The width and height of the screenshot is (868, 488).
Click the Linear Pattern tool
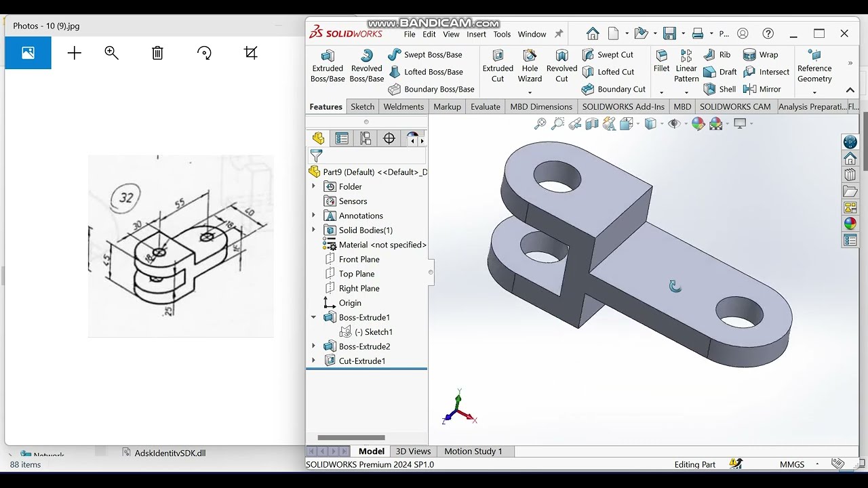coord(686,66)
